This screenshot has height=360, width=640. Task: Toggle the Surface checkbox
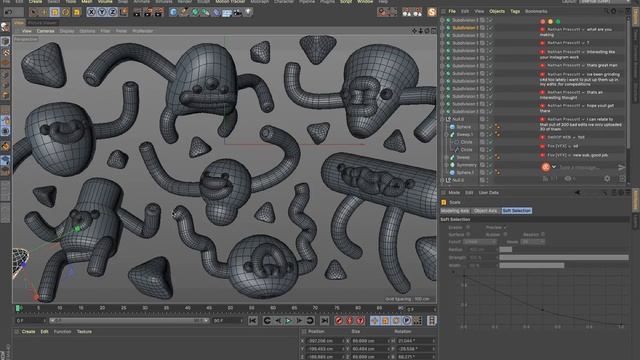click(468, 234)
